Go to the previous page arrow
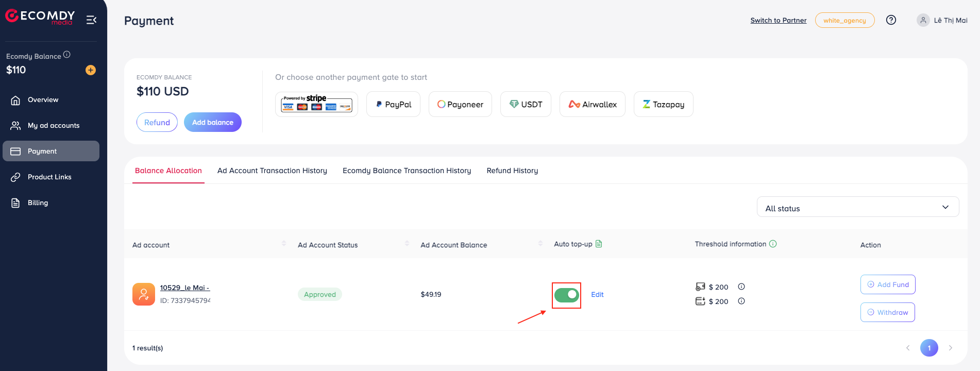This screenshot has width=980, height=371. 908,348
